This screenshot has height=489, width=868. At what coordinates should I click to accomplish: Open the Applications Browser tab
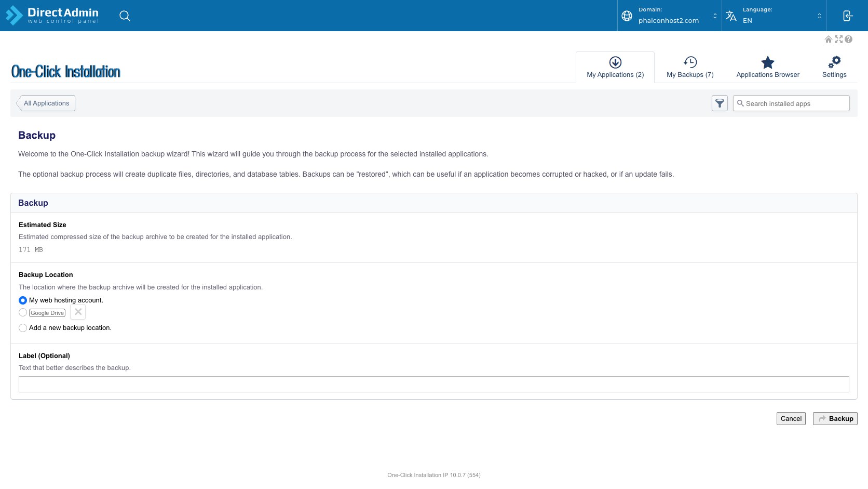coord(768,68)
